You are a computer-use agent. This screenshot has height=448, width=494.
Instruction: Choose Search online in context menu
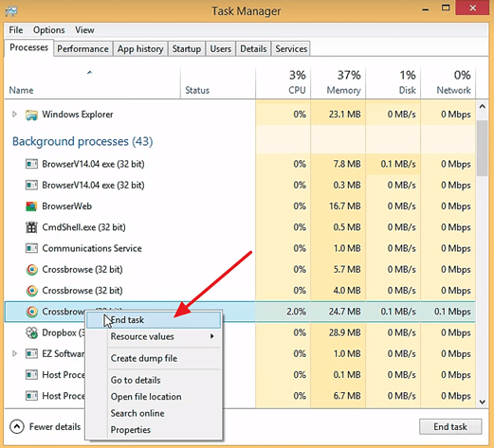coord(154,413)
